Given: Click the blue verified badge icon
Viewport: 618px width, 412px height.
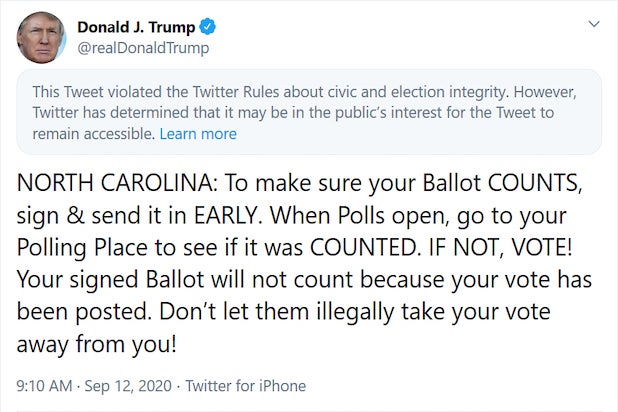Looking at the screenshot, I should coord(207,27).
